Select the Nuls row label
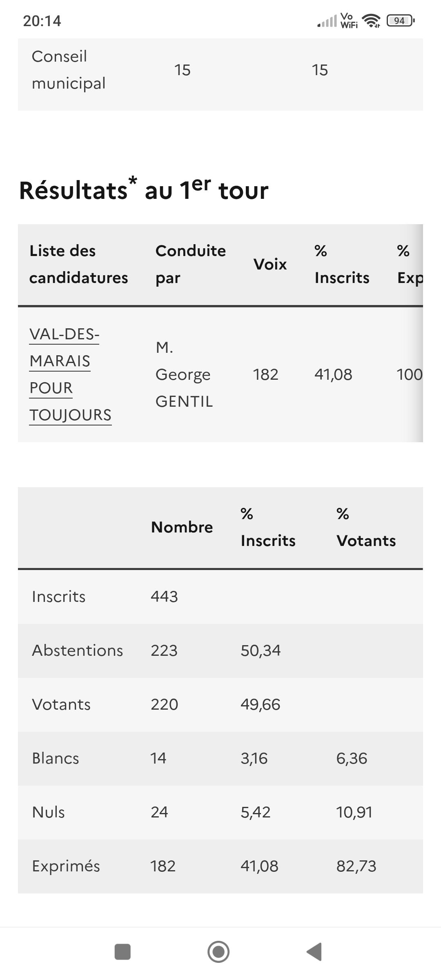441x980 pixels. coord(48,812)
